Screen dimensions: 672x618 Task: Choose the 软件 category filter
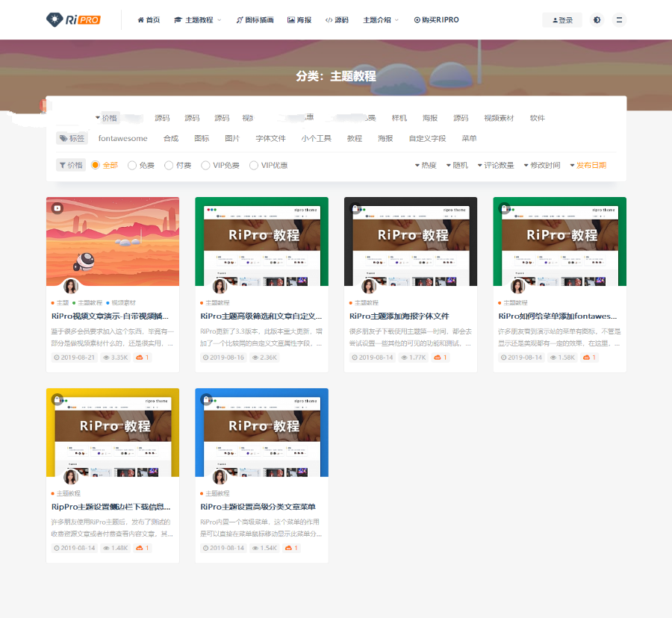point(537,118)
